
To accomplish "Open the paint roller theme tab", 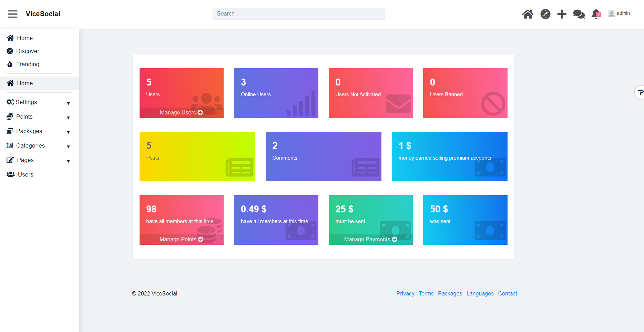I will tap(640, 92).
